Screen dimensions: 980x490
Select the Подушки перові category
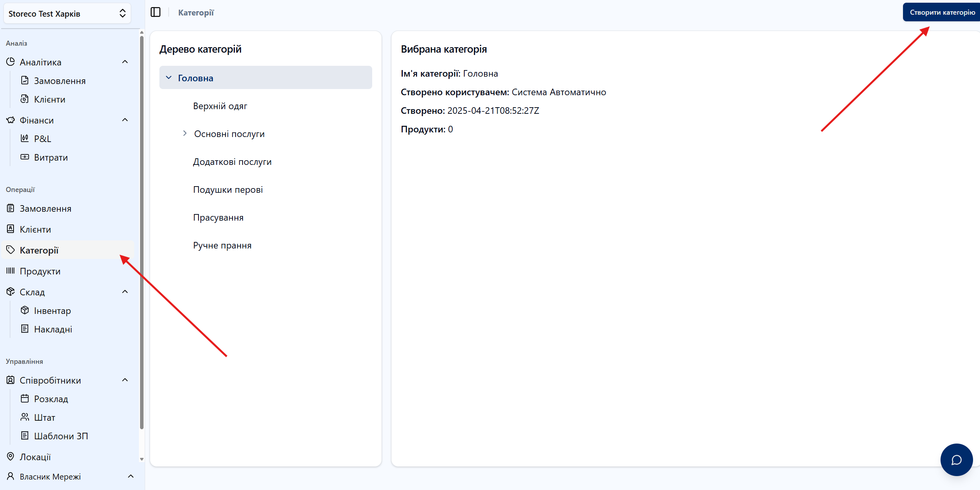click(228, 190)
